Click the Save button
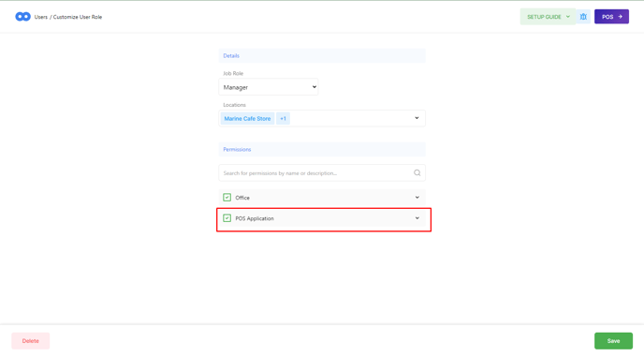The height and width of the screenshot is (357, 644). click(613, 341)
